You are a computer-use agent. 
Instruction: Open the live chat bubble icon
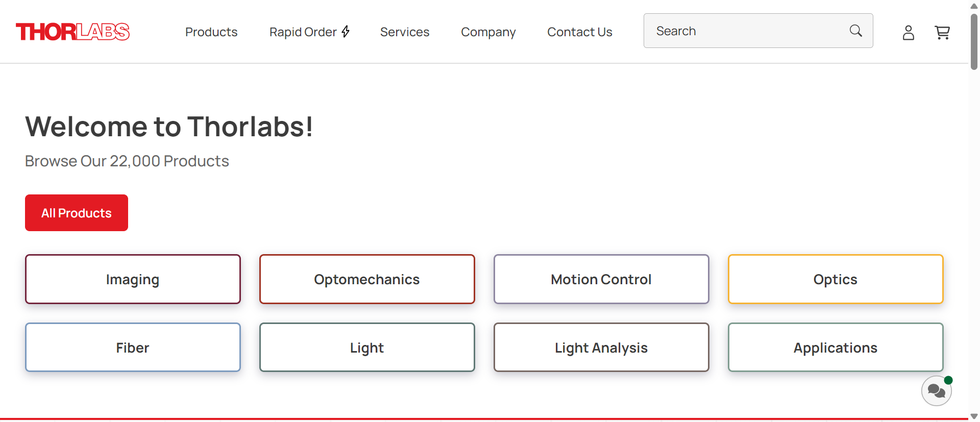[x=936, y=391]
